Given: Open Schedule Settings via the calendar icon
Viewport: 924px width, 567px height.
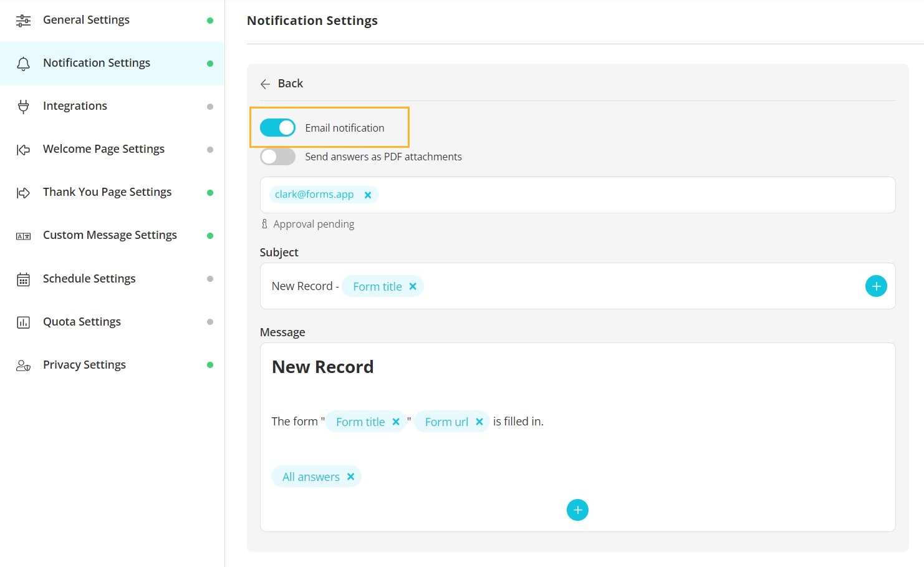Looking at the screenshot, I should pos(23,278).
